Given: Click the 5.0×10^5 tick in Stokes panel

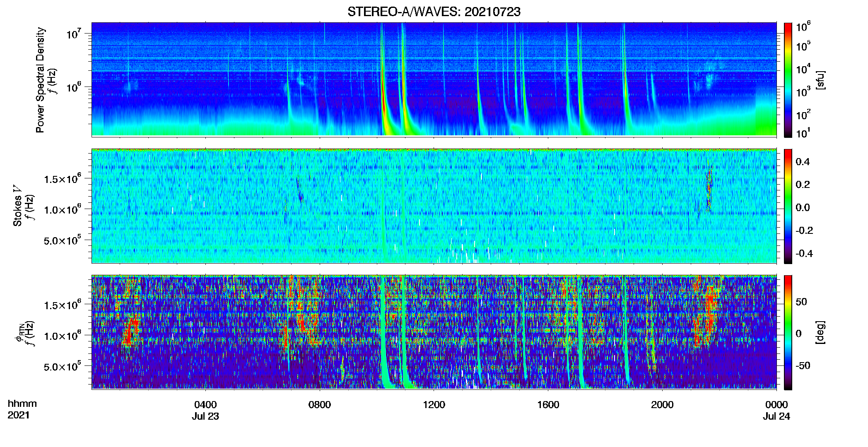Looking at the screenshot, I should point(63,240).
